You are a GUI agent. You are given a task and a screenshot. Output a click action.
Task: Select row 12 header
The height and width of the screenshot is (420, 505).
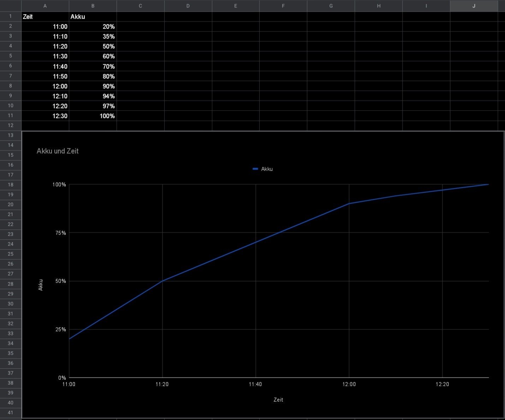pos(11,125)
